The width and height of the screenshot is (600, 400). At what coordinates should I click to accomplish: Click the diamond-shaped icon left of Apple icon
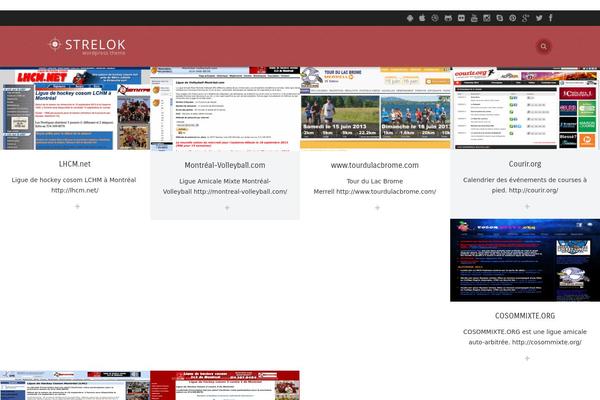tap(410, 18)
